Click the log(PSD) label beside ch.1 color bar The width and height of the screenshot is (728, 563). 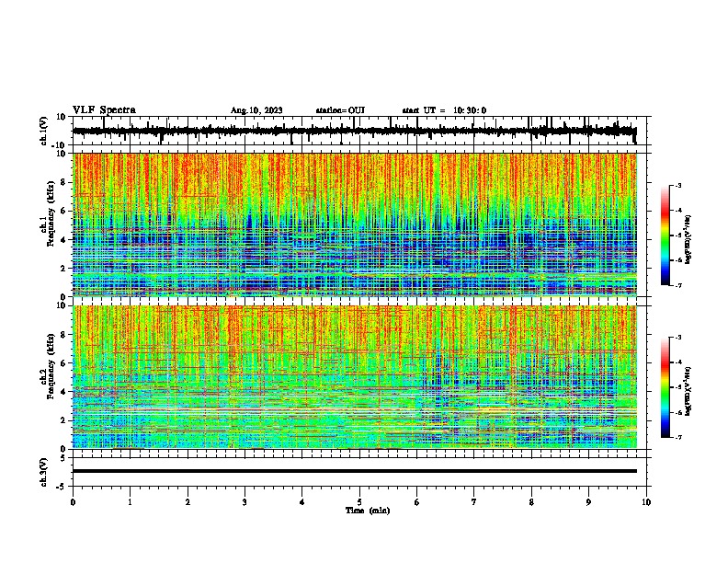click(x=688, y=239)
